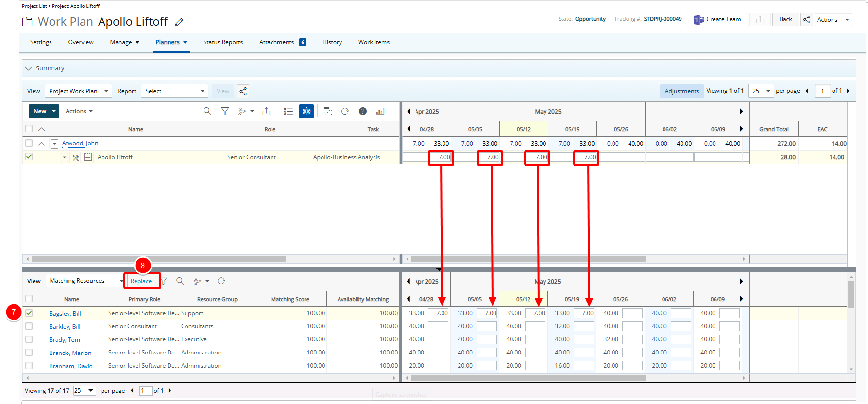Open the Overview tab
868x404 pixels.
(x=81, y=42)
